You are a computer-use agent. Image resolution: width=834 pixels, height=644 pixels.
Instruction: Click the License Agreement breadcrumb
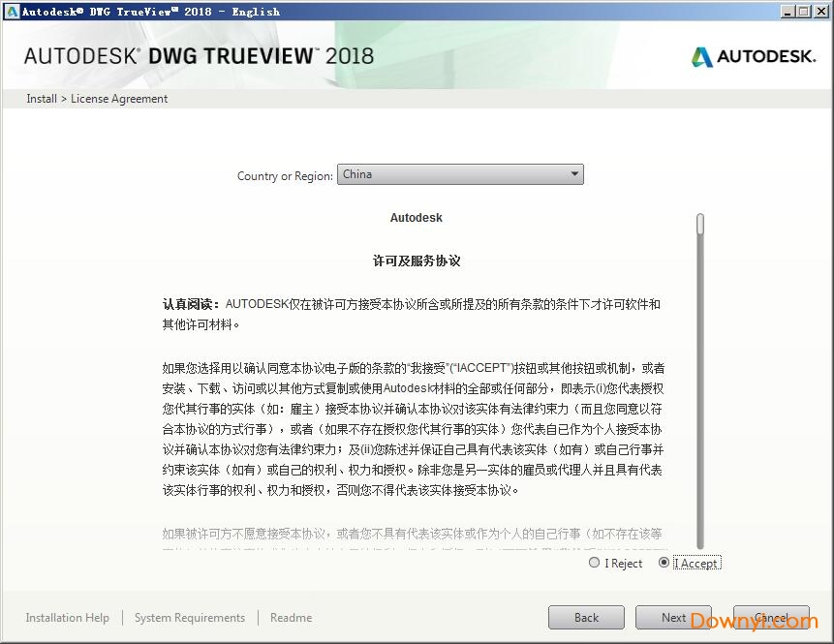(x=118, y=98)
